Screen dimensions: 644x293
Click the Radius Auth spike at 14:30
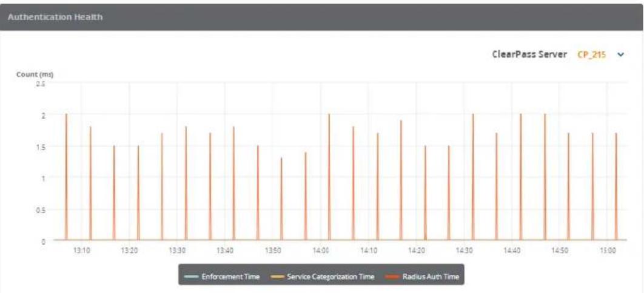pyautogui.click(x=473, y=177)
